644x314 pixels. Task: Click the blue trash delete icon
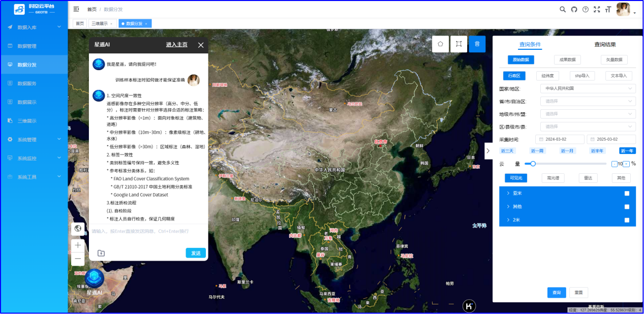pos(477,44)
